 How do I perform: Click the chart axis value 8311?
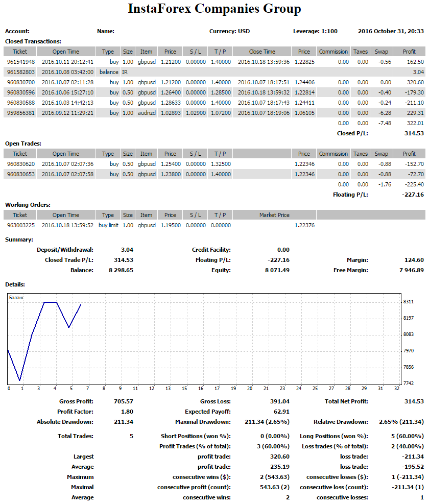click(x=409, y=302)
